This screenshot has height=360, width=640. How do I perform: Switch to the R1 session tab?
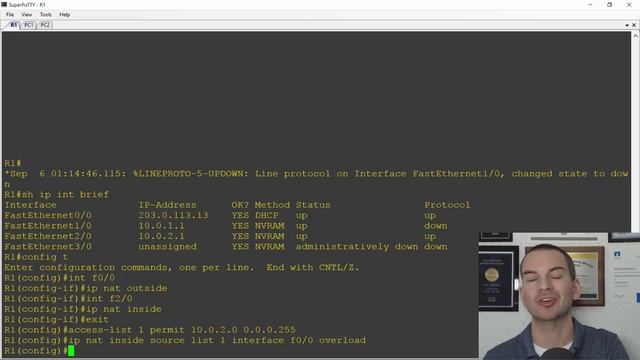click(x=13, y=25)
